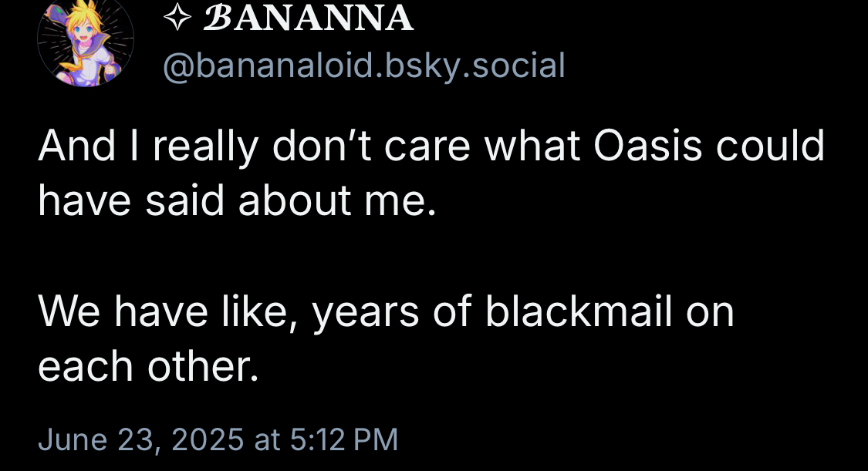The image size is (868, 471).
Task: Select the line 'have said about me.'
Action: pyautogui.click(x=238, y=201)
